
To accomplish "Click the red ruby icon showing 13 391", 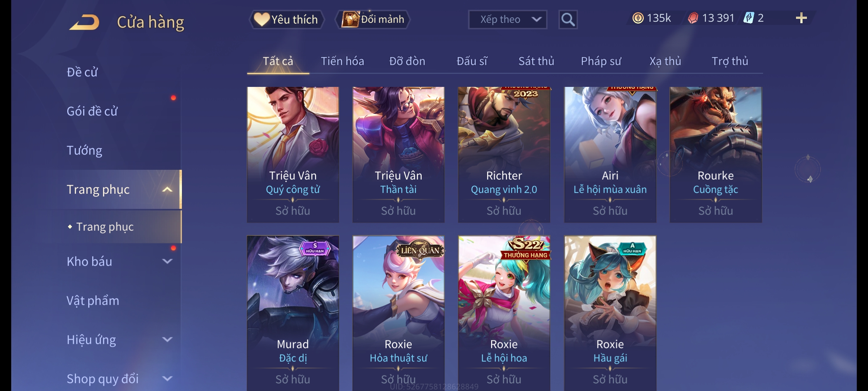I will [x=693, y=18].
